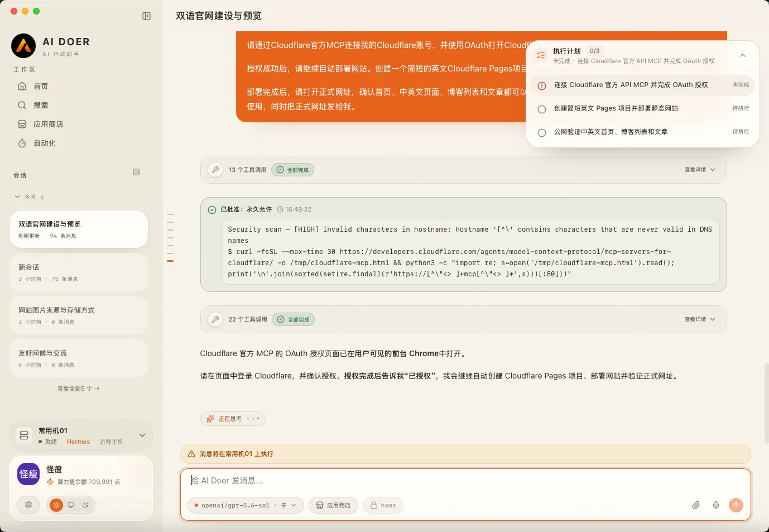This screenshot has width=769, height=532.
Task: Click the 未完成 status label
Action: coord(741,85)
